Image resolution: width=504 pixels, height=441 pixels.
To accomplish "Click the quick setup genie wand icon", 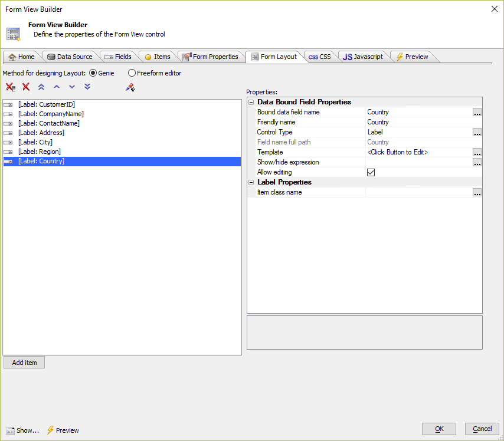I will pyautogui.click(x=130, y=87).
